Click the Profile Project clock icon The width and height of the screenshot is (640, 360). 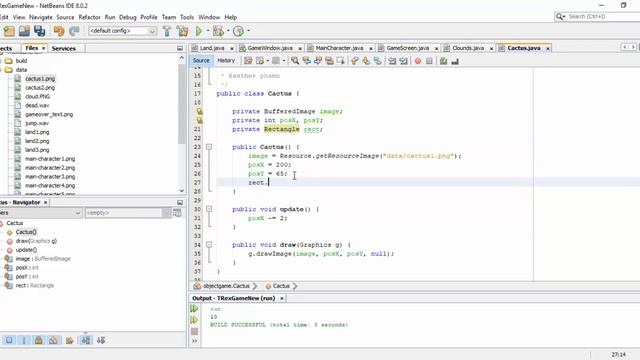239,31
